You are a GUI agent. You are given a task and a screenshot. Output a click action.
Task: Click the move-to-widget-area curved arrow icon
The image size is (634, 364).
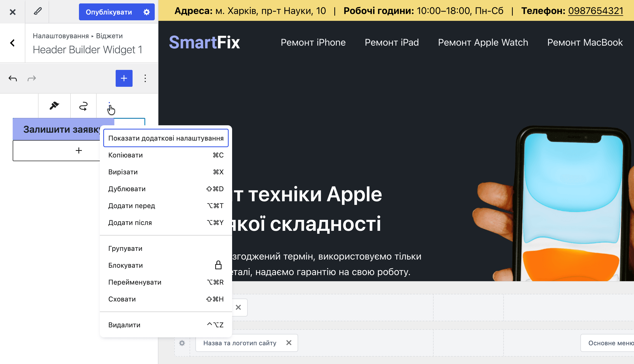click(x=83, y=106)
